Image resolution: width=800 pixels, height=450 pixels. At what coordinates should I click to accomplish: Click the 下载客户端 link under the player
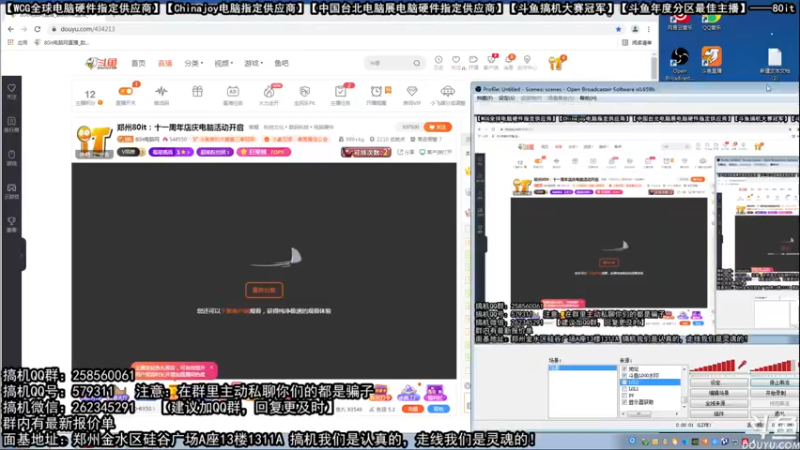point(235,311)
